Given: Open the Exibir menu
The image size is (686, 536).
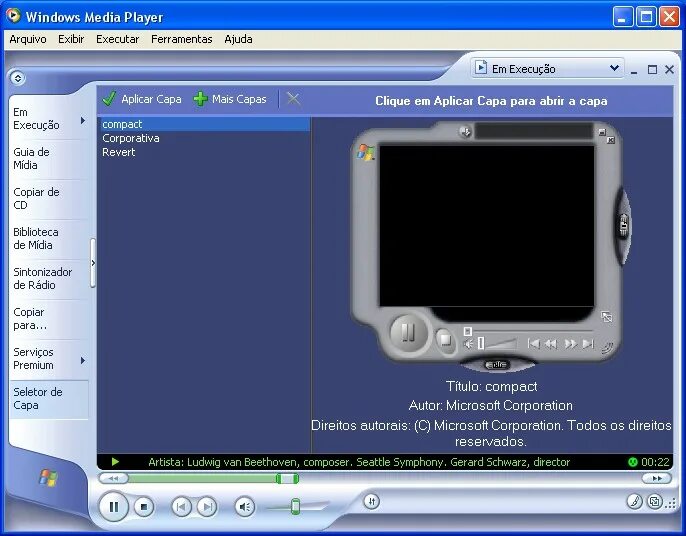Looking at the screenshot, I should tap(71, 39).
